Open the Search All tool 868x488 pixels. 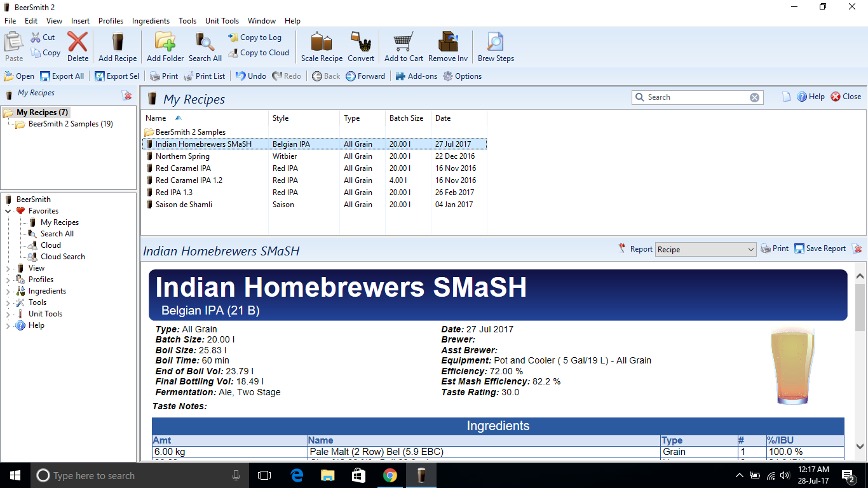[205, 46]
